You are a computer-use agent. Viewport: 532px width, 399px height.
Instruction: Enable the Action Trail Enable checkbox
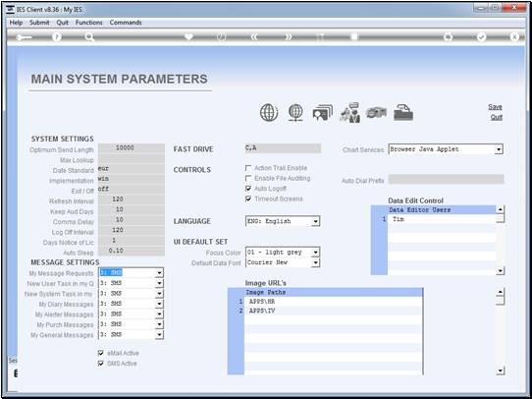(x=248, y=168)
